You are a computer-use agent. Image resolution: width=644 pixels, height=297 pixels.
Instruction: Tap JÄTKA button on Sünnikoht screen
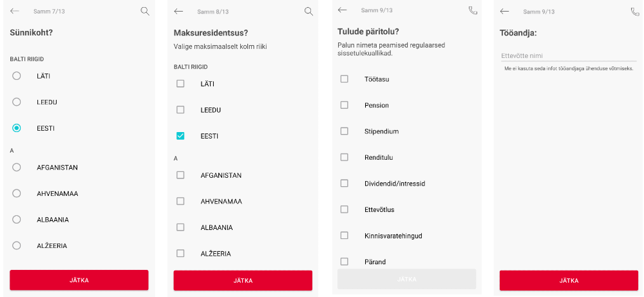point(79,280)
